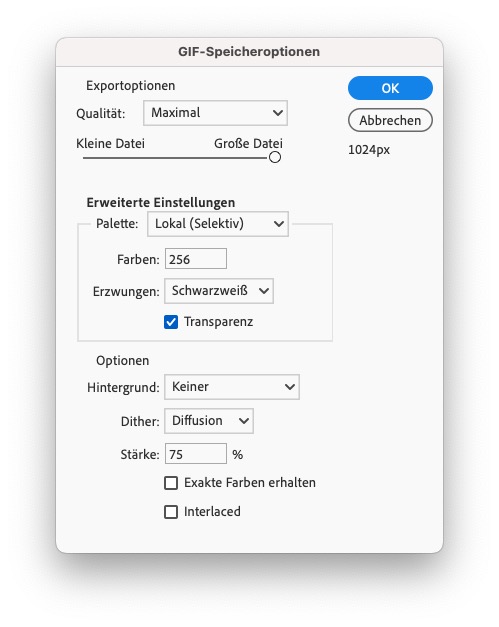
Task: Click the Stärke input field with 75
Action: click(196, 454)
